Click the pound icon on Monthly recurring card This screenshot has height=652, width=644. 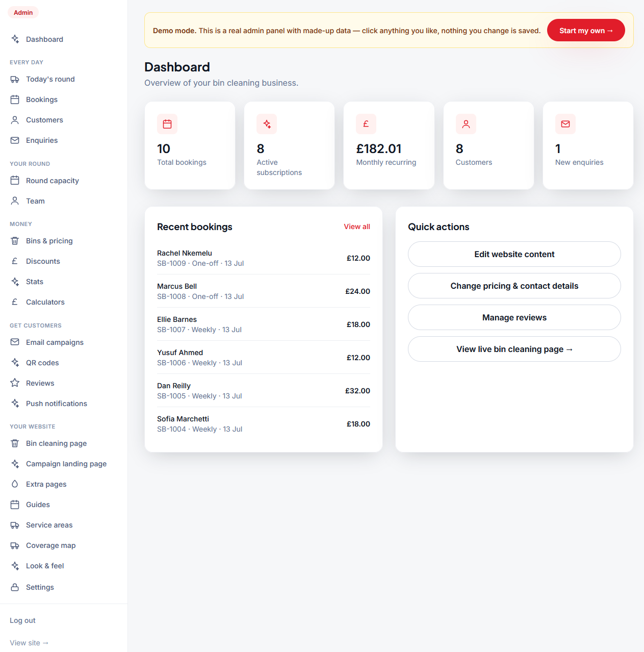click(x=366, y=124)
